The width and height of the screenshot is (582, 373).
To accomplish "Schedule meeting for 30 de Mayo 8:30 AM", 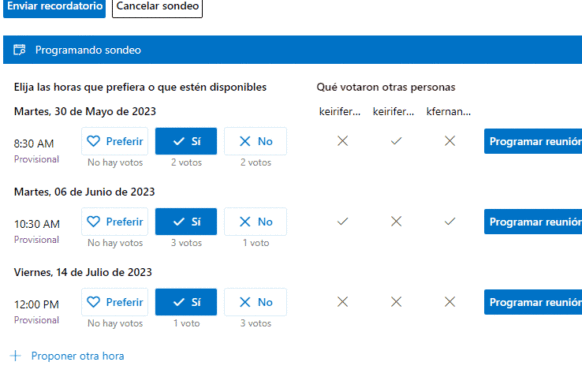I will click(x=533, y=141).
